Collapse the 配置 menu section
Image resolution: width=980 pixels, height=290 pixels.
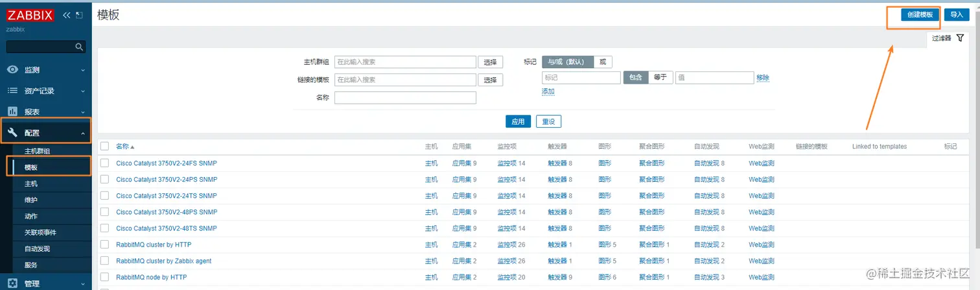(x=45, y=133)
